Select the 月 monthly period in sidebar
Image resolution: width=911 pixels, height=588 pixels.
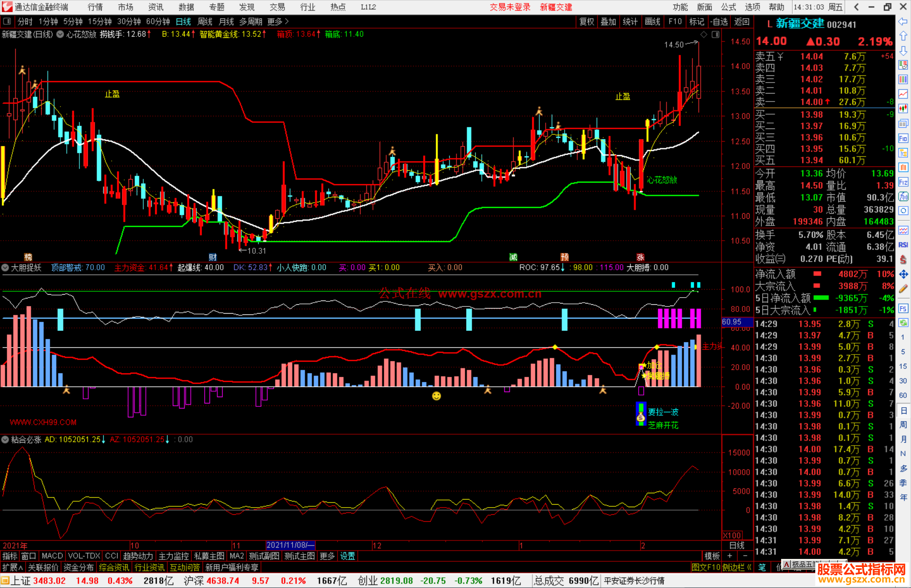[903, 439]
